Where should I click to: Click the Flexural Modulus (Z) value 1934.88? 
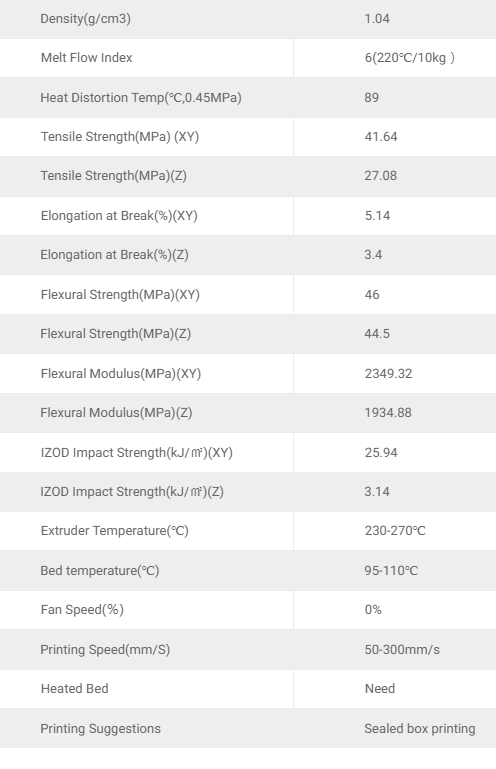[x=388, y=413]
